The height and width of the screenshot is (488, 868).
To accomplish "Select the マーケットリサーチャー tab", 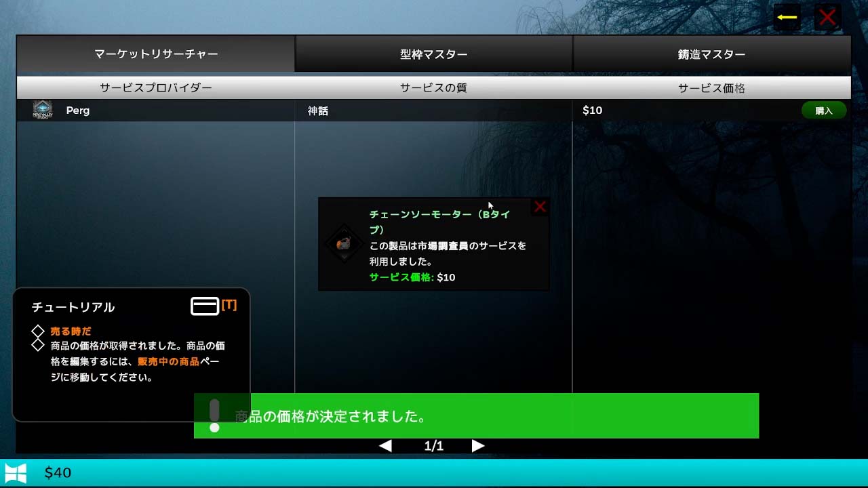I will [x=156, y=54].
